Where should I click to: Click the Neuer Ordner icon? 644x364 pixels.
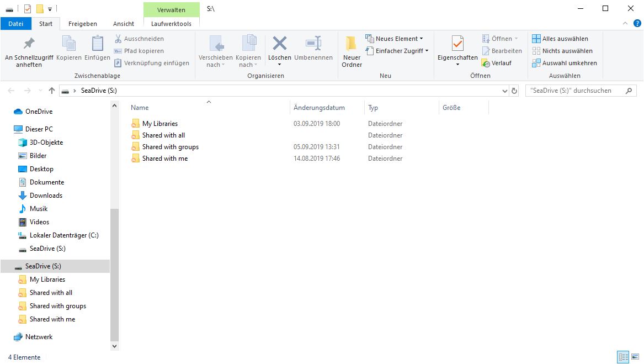pos(352,44)
